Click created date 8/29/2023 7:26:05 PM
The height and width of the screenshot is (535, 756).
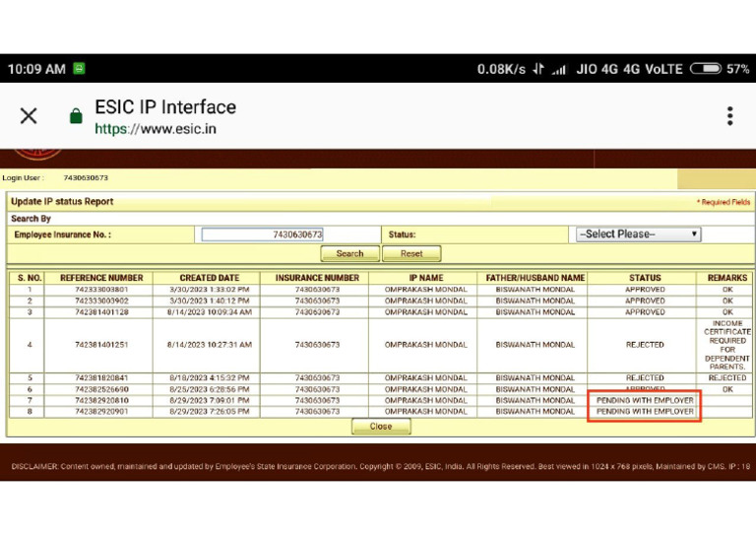[210, 412]
